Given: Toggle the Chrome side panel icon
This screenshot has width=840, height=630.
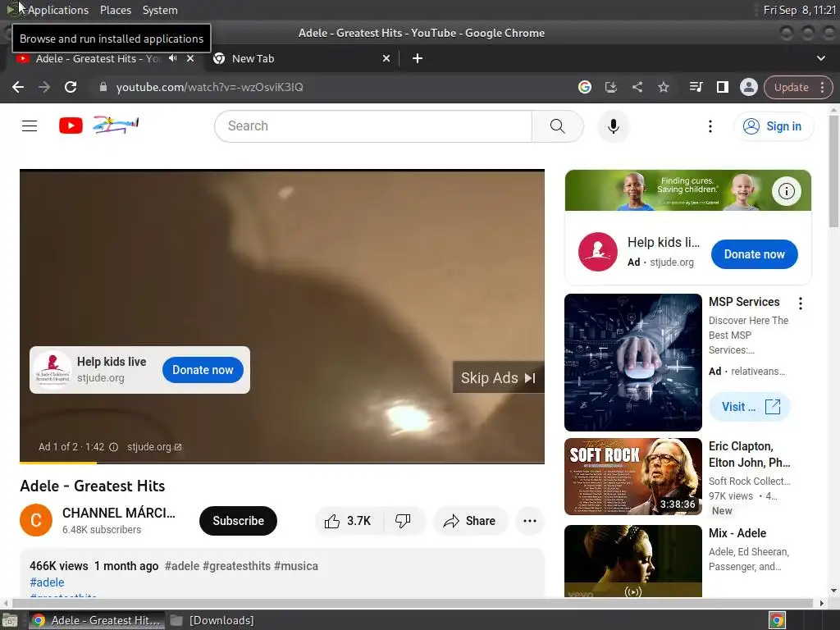Looking at the screenshot, I should coord(722,87).
